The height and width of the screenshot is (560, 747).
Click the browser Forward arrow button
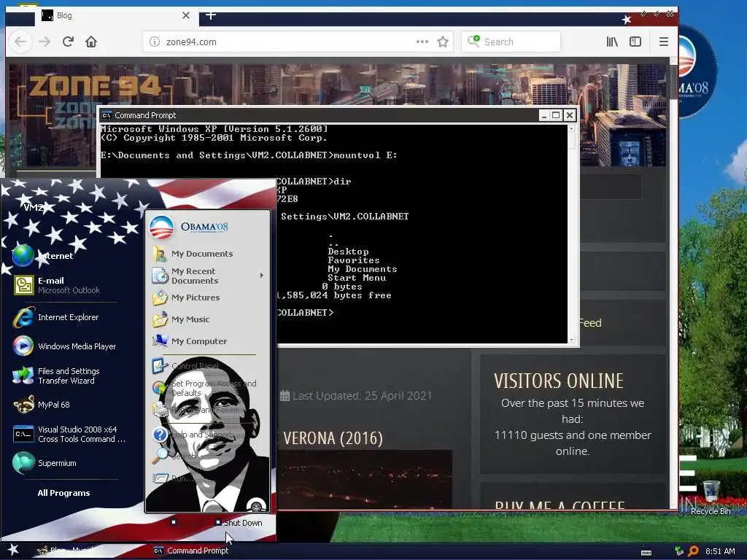pyautogui.click(x=44, y=42)
